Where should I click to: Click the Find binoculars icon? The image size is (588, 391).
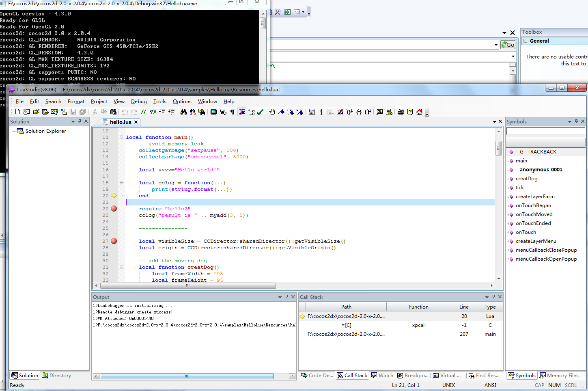(183, 112)
